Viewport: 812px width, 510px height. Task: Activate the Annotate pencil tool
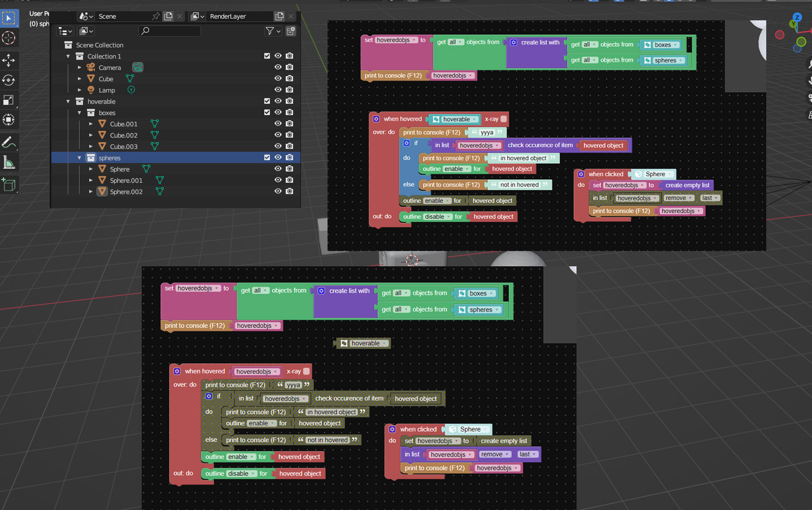[8, 142]
